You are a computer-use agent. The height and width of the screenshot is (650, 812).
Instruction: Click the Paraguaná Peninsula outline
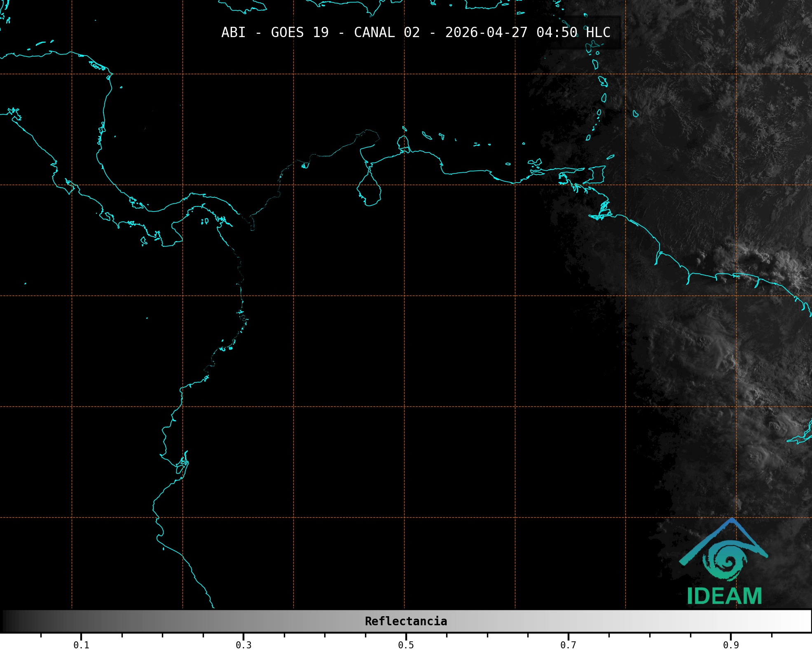(x=402, y=143)
